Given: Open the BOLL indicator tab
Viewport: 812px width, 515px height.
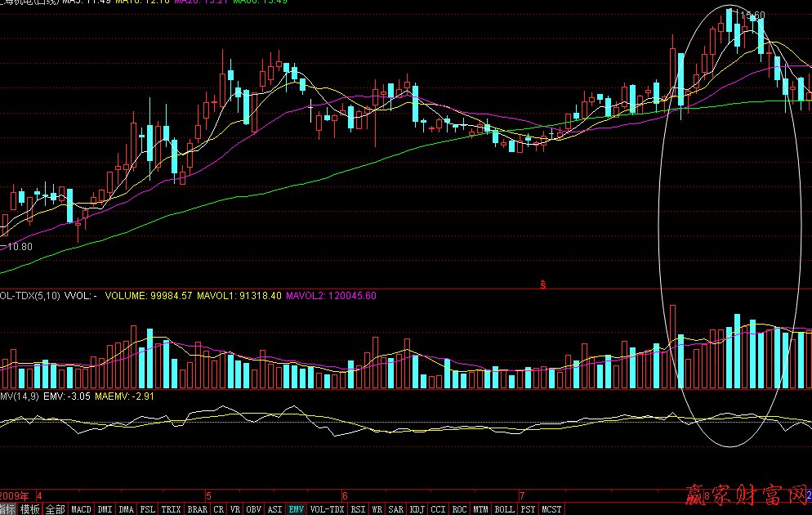Looking at the screenshot, I should [505, 509].
